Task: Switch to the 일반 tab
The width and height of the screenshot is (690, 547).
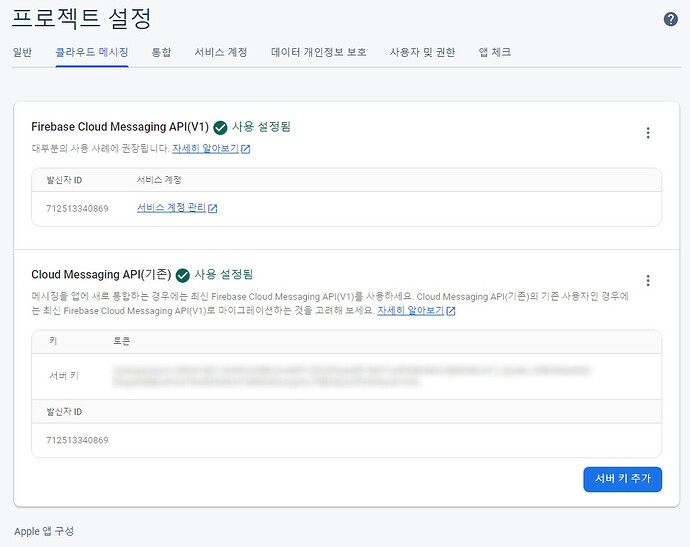Action: click(x=22, y=52)
